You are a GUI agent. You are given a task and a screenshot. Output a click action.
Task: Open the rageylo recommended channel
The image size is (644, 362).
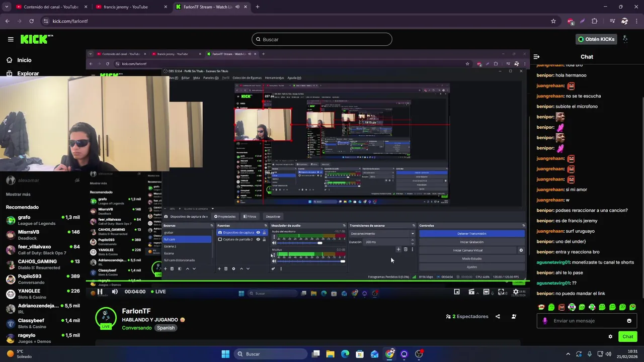coord(43,338)
